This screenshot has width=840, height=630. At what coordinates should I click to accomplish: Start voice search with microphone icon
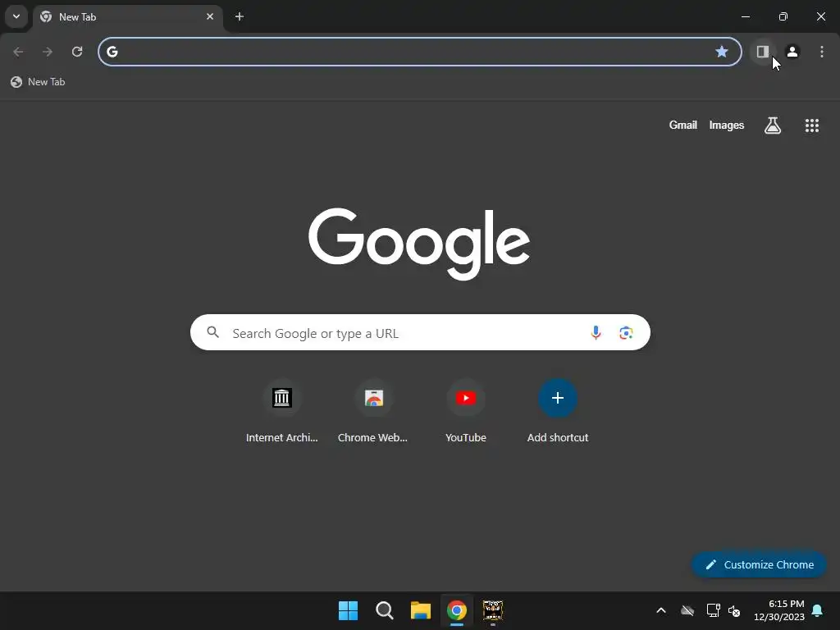(x=596, y=333)
